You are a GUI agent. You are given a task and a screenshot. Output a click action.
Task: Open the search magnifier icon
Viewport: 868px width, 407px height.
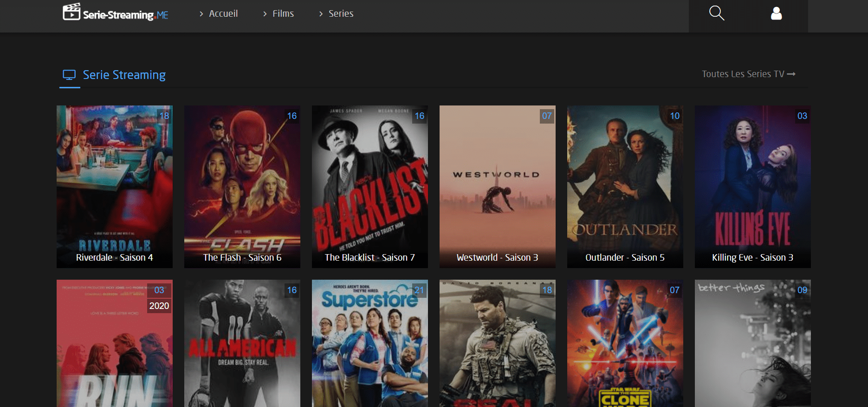point(717,13)
